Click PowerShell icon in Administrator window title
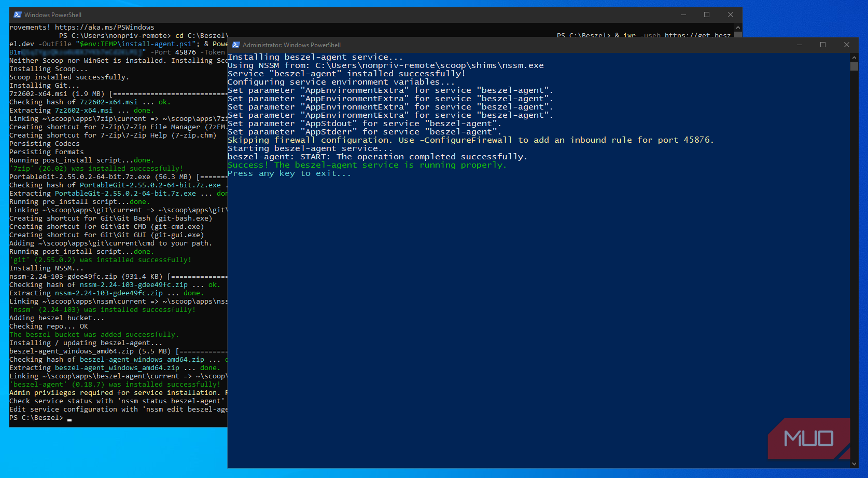Viewport: 868px width, 478px height. (236, 45)
